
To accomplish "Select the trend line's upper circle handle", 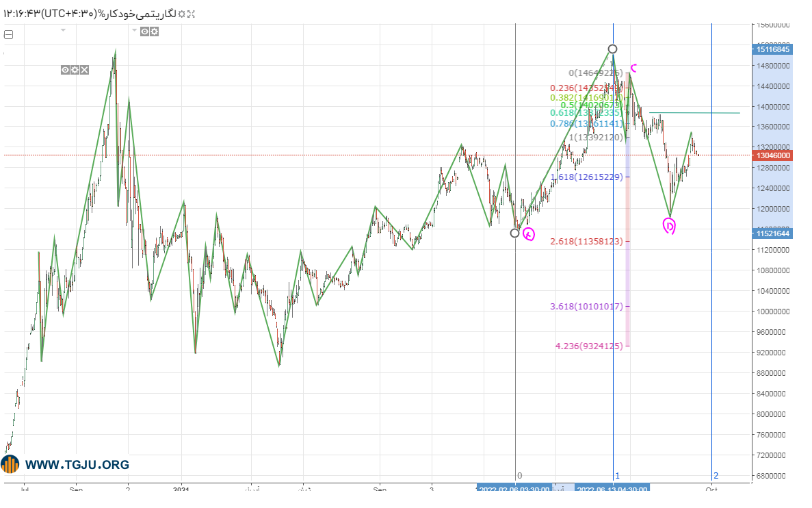I will coord(613,49).
